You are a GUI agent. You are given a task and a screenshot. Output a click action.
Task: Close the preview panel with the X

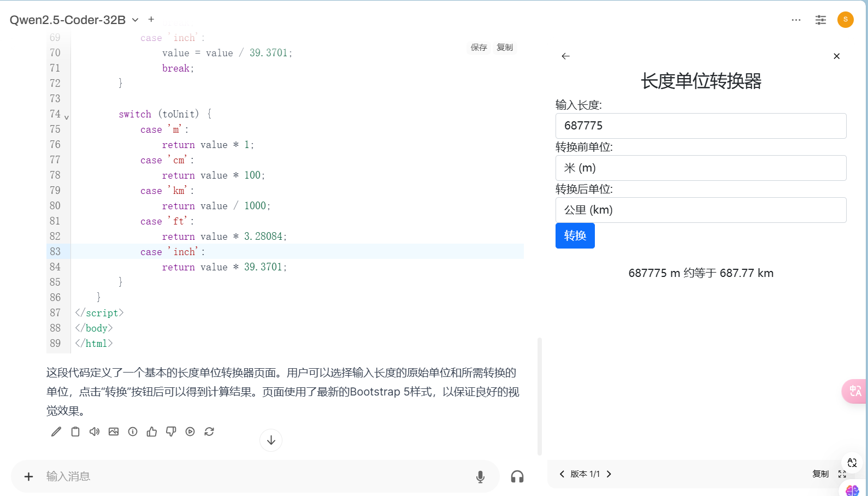tap(837, 56)
